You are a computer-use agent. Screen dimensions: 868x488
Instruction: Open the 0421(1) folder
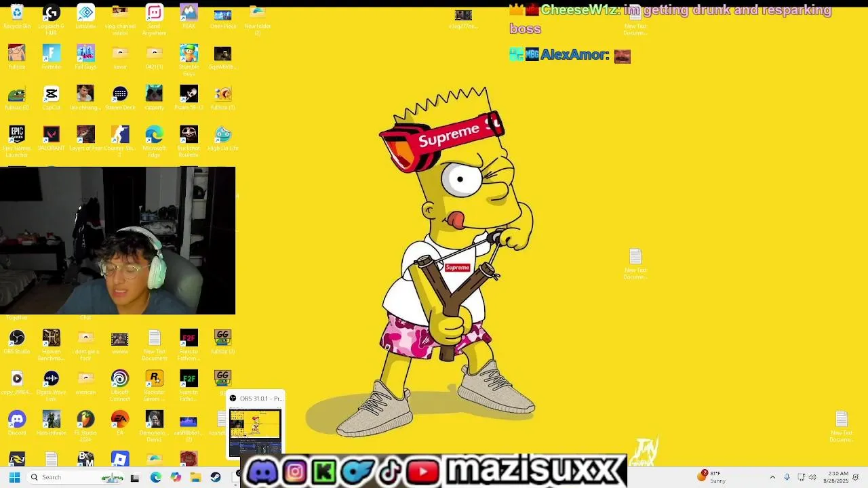pyautogui.click(x=154, y=57)
